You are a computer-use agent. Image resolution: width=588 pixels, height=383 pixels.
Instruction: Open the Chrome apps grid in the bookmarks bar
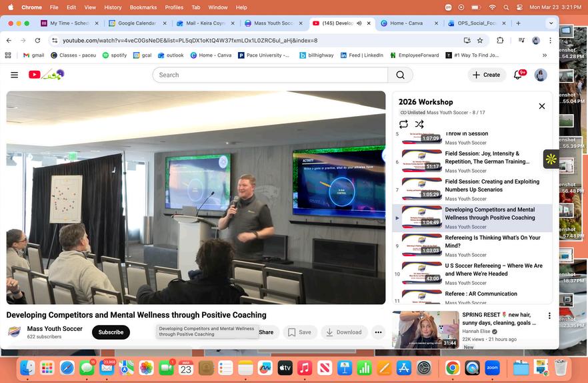(8, 55)
